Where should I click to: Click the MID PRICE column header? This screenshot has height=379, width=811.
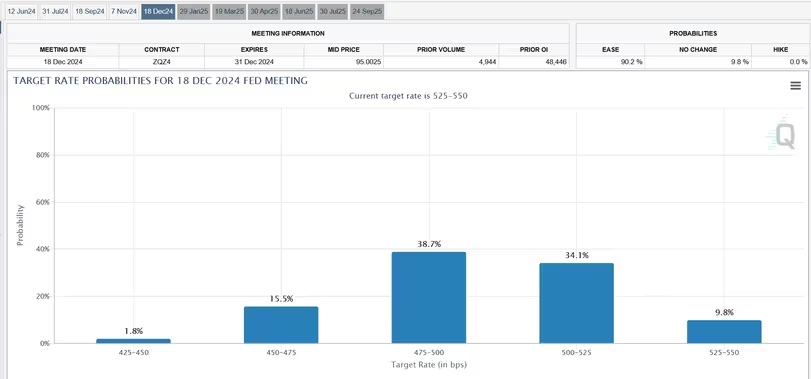(343, 50)
